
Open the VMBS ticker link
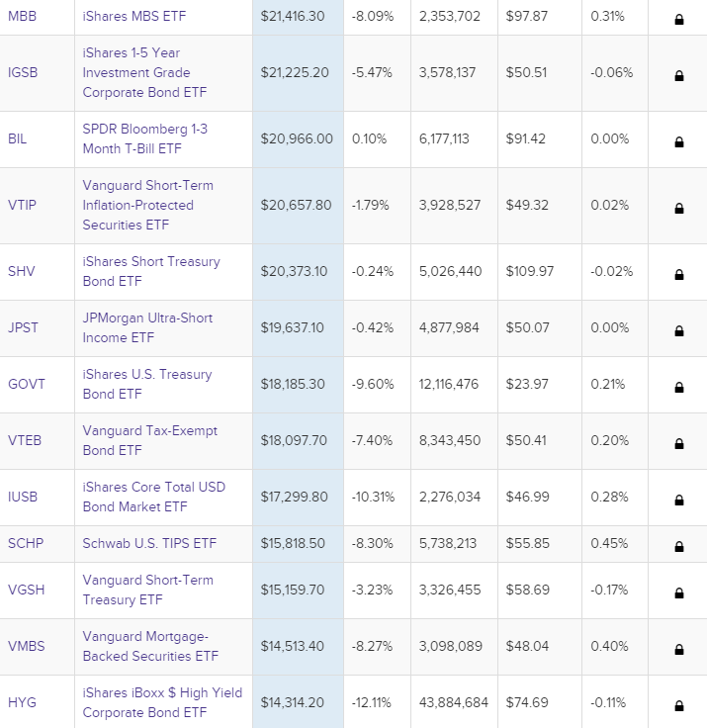27,646
